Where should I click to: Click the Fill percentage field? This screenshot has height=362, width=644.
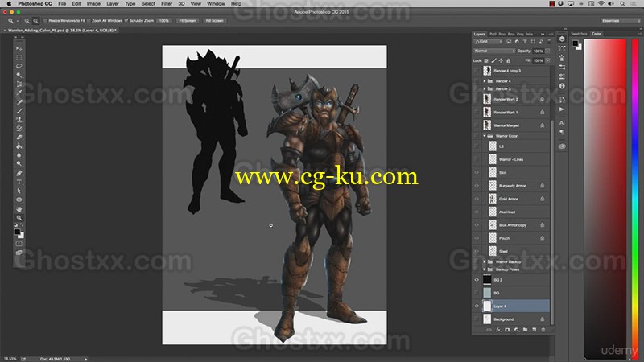coord(538,61)
